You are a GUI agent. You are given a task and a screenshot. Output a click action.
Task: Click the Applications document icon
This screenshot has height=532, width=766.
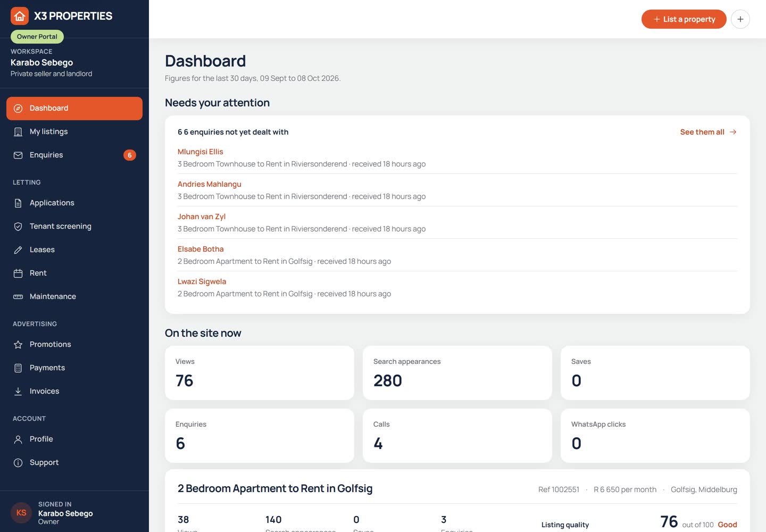[18, 203]
